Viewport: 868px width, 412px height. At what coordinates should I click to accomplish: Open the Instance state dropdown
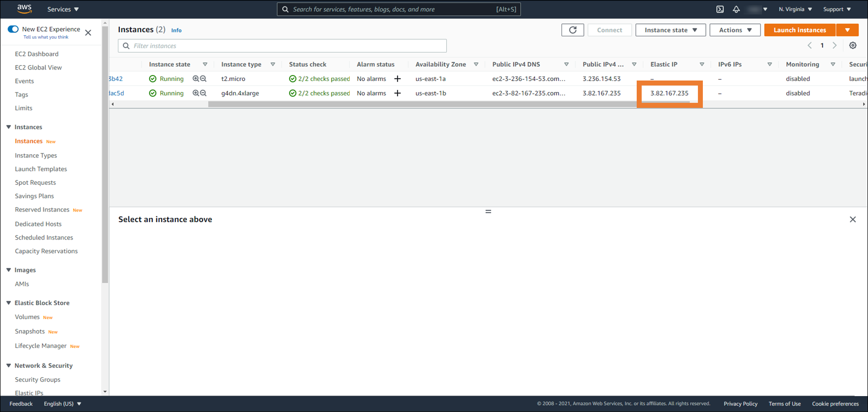coord(670,30)
